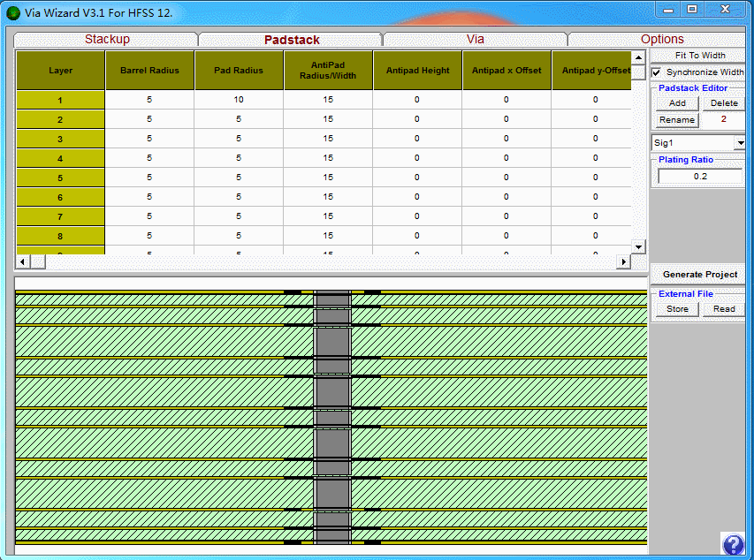Click the table vertical scrollbar up arrow
This screenshot has width=754, height=560.
tap(638, 57)
